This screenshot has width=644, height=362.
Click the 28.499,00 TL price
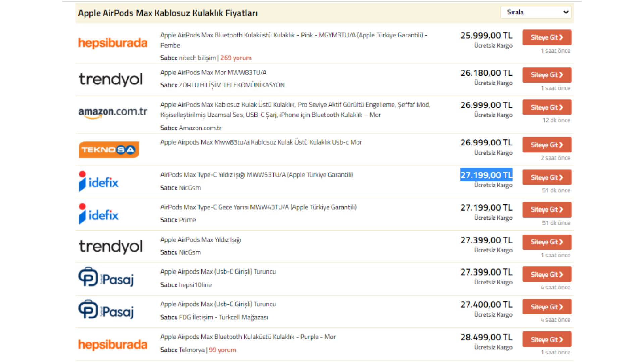point(486,337)
